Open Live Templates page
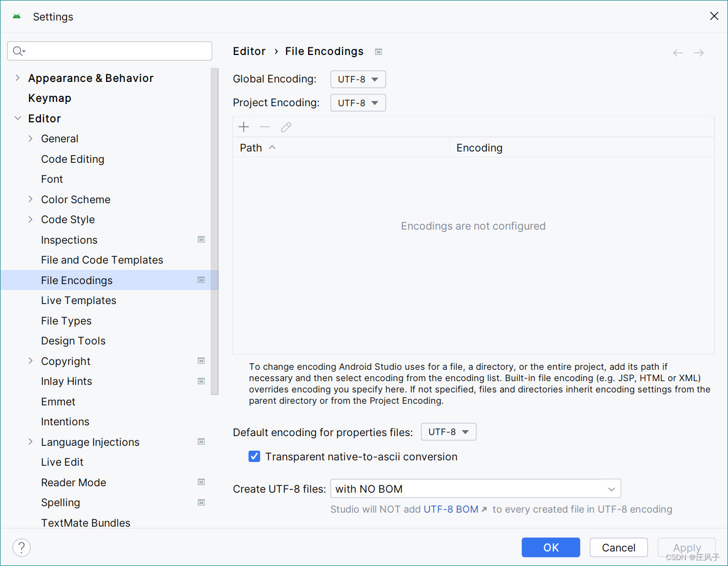This screenshot has height=566, width=728. click(79, 300)
